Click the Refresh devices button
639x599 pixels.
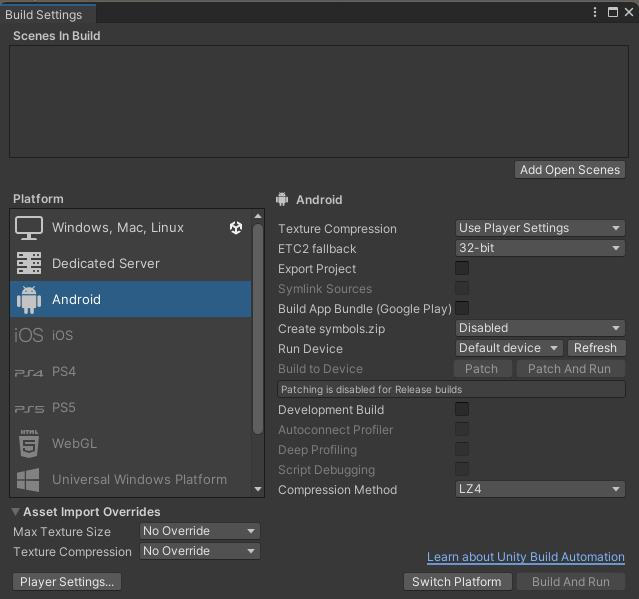pyautogui.click(x=595, y=348)
